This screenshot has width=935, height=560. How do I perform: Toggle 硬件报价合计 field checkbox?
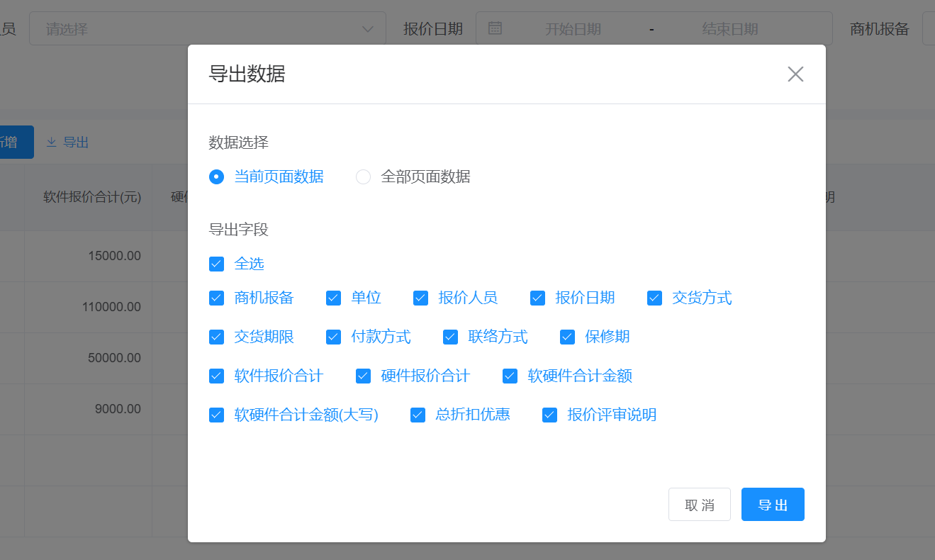(x=364, y=376)
